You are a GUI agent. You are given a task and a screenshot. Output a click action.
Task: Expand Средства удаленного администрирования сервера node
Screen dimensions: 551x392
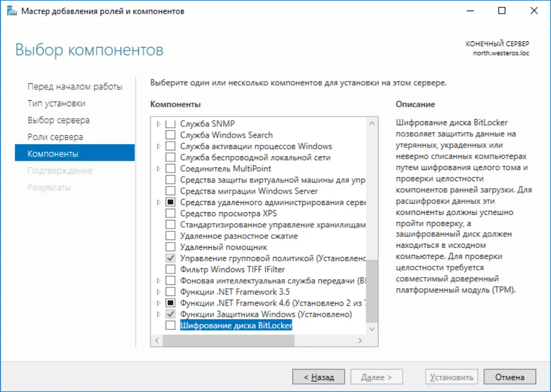point(159,202)
